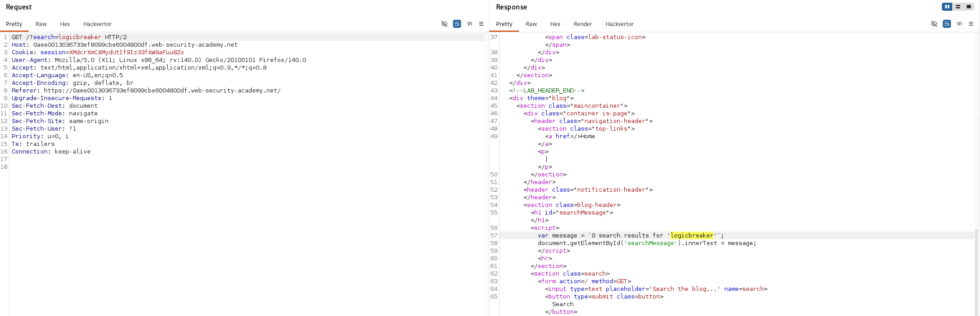Click the form action method=GET line in response

pos(584,281)
